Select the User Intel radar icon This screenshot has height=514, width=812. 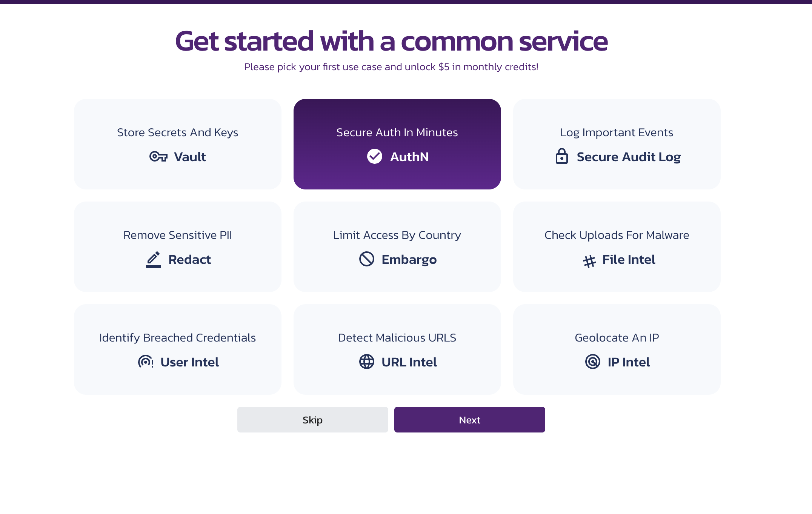146,362
